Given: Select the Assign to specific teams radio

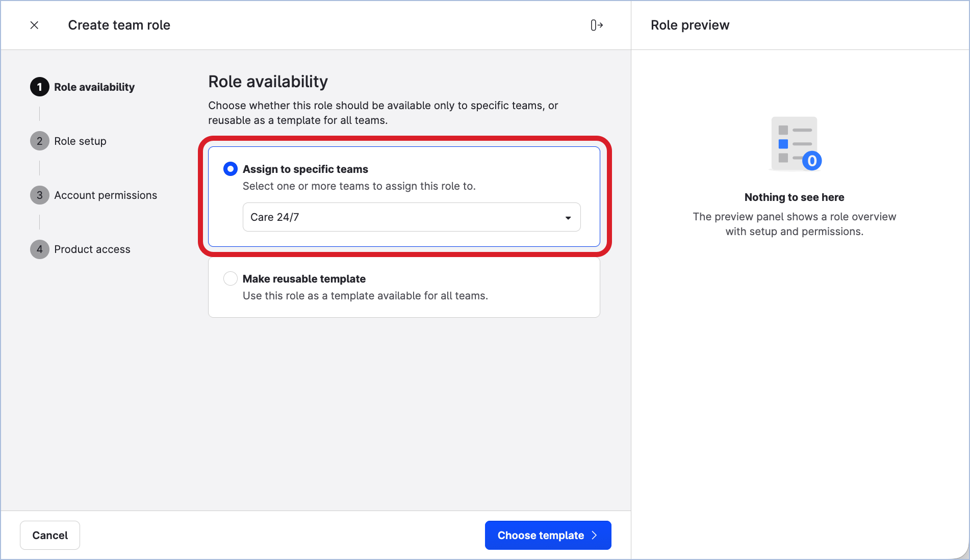Looking at the screenshot, I should [231, 169].
